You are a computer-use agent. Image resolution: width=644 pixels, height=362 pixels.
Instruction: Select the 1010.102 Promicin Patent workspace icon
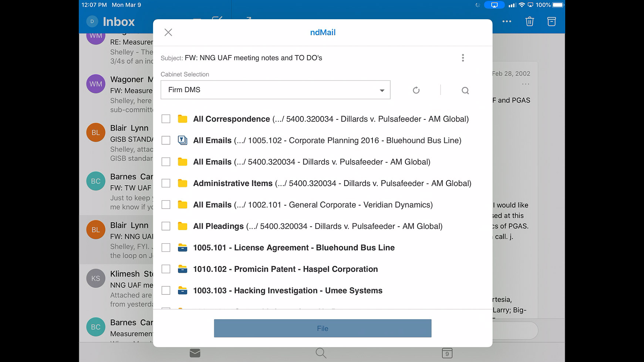coord(182,269)
